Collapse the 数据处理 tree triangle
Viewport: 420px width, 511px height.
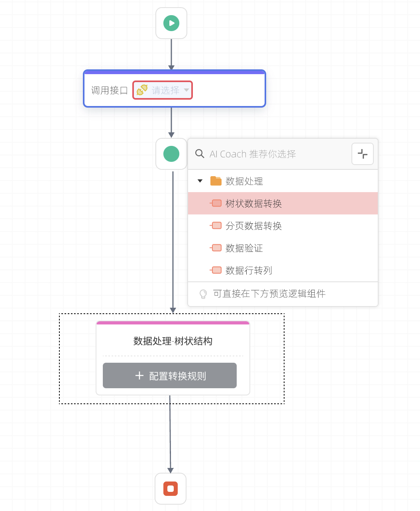pos(200,181)
